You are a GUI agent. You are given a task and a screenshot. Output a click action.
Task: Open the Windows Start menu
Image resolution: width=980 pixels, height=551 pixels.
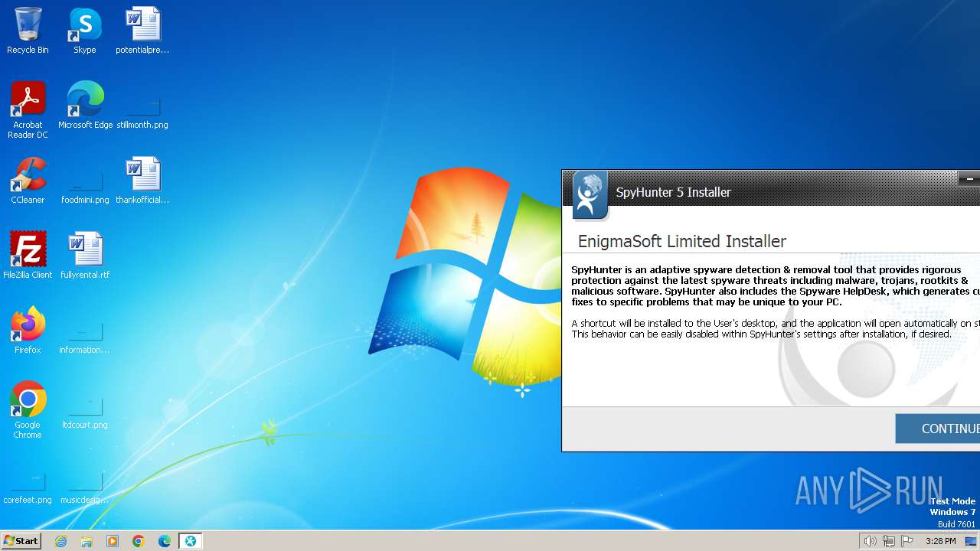[21, 541]
